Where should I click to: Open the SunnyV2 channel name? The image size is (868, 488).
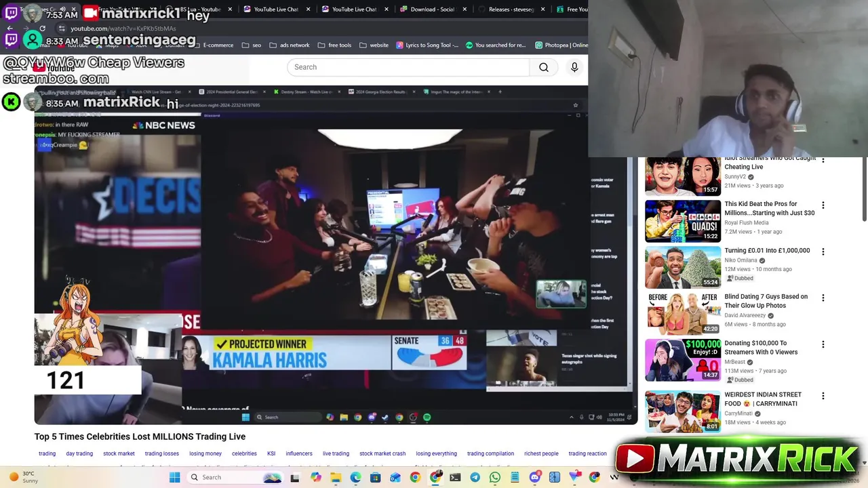tap(735, 177)
